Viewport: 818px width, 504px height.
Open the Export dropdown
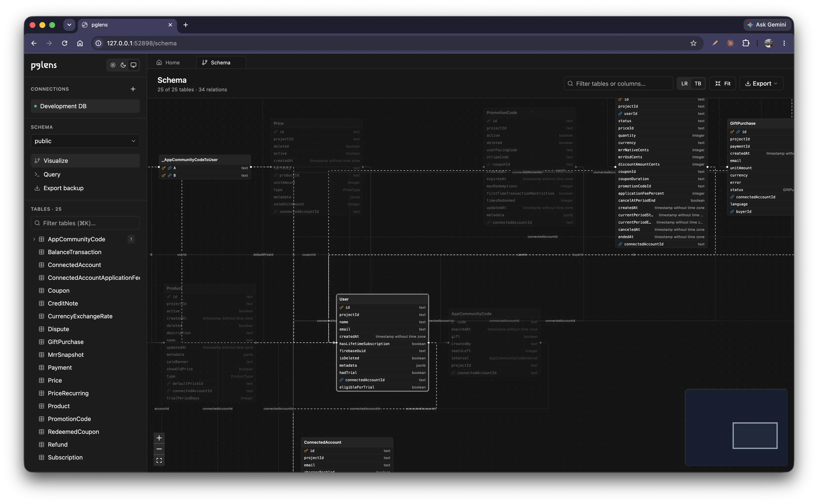[x=761, y=84]
